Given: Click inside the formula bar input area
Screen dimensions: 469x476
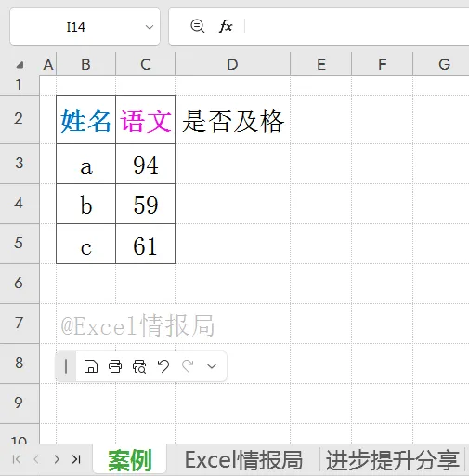Looking at the screenshot, I should (x=358, y=26).
